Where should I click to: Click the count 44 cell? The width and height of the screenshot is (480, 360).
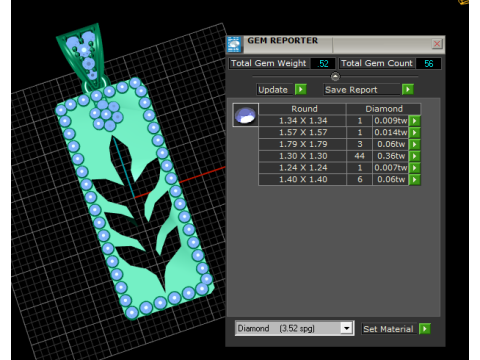360,156
